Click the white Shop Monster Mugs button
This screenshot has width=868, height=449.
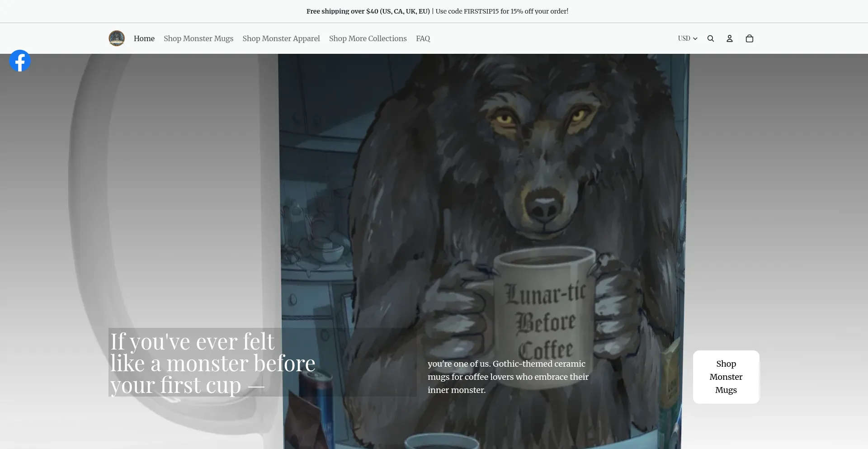[726, 377]
